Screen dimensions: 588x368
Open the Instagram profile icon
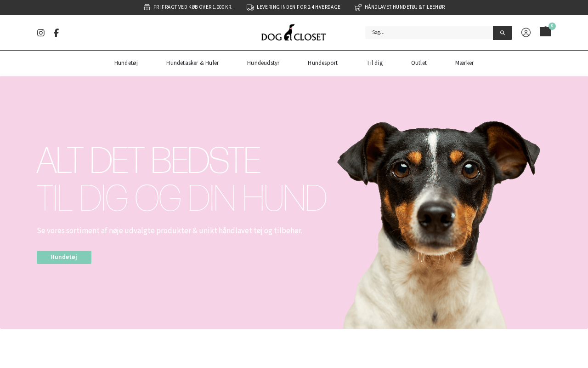[x=41, y=33]
